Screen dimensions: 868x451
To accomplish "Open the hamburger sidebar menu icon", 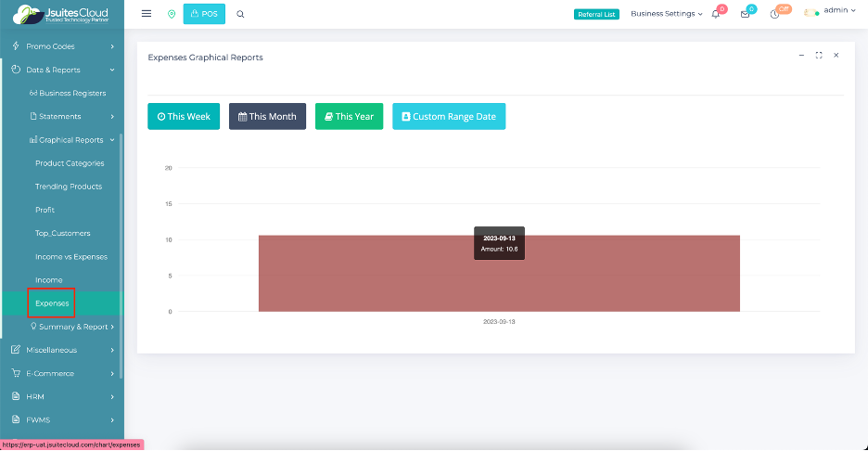I will 147,14.
